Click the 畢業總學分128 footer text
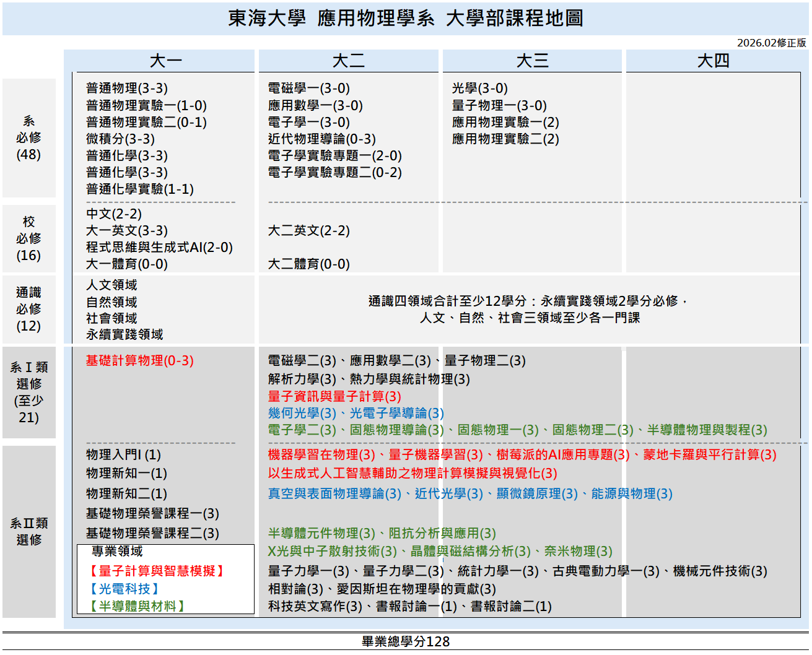The width and height of the screenshot is (812, 655). click(406, 641)
